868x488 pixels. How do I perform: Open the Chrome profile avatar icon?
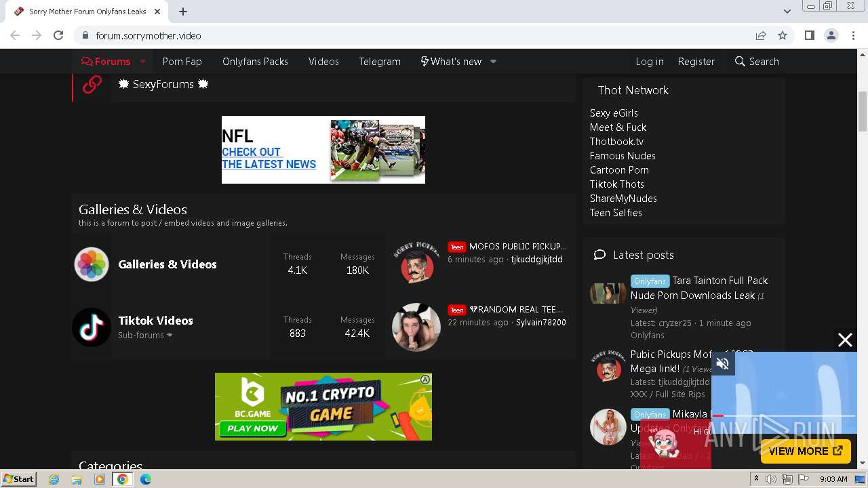tap(831, 35)
